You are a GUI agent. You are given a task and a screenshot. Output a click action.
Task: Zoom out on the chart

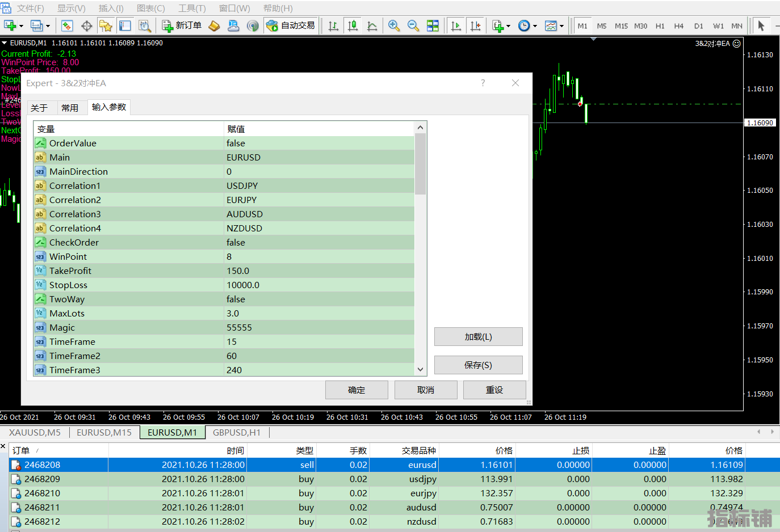coord(413,26)
